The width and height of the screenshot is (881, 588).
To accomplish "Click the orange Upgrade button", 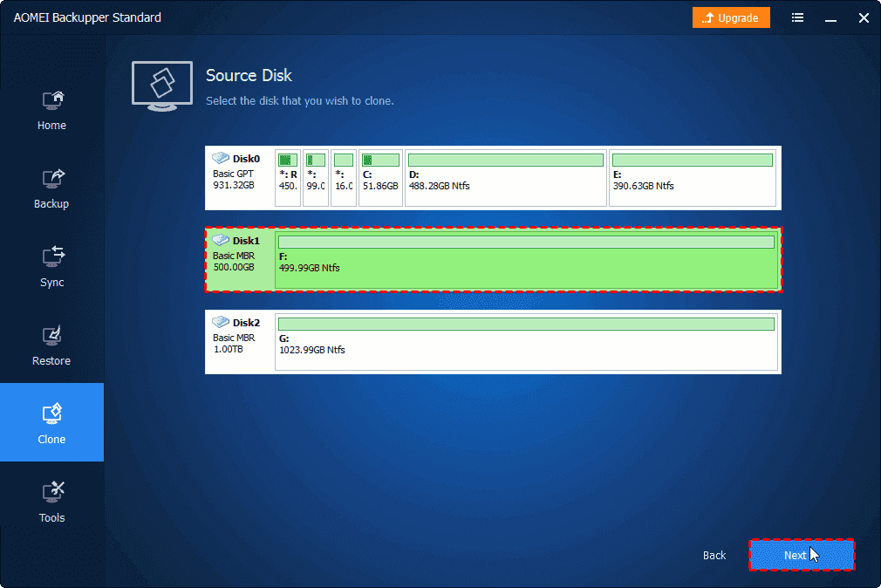I will click(731, 18).
